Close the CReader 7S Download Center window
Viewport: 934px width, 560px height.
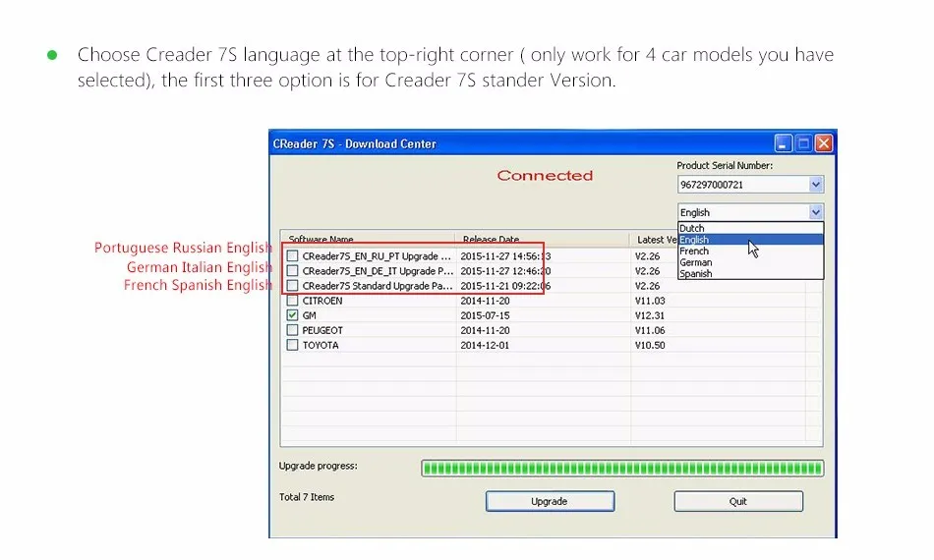click(823, 143)
